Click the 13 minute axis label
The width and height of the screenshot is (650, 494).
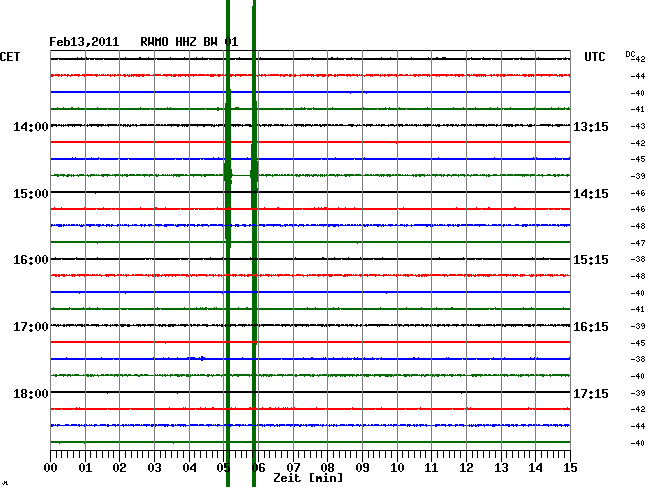pyautogui.click(x=501, y=468)
